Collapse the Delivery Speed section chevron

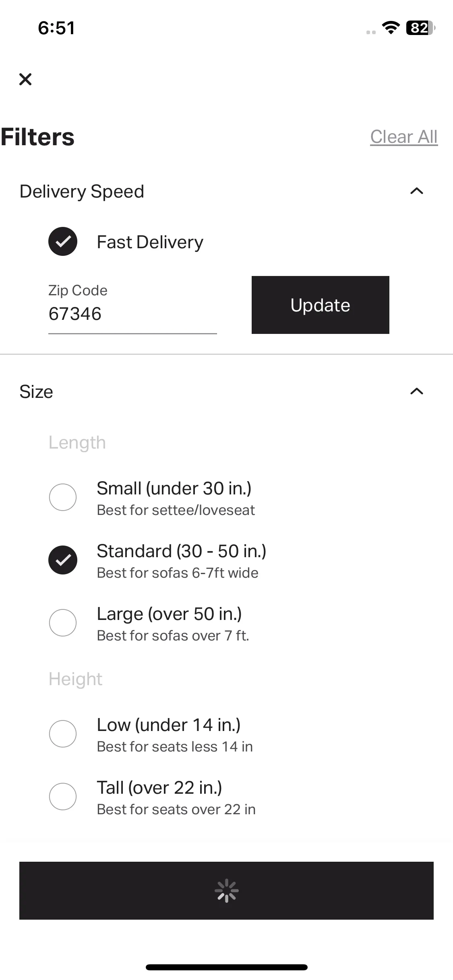pyautogui.click(x=417, y=191)
